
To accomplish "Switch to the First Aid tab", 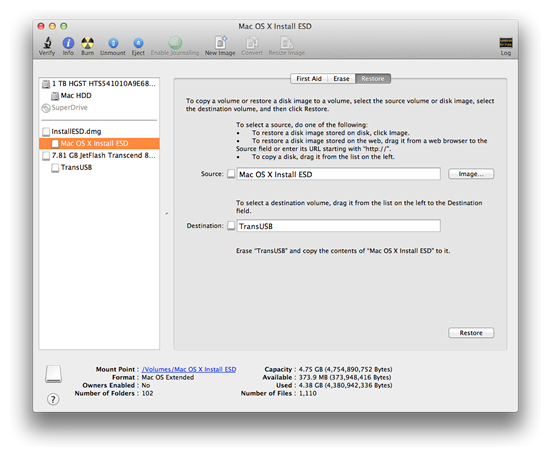I will (309, 79).
